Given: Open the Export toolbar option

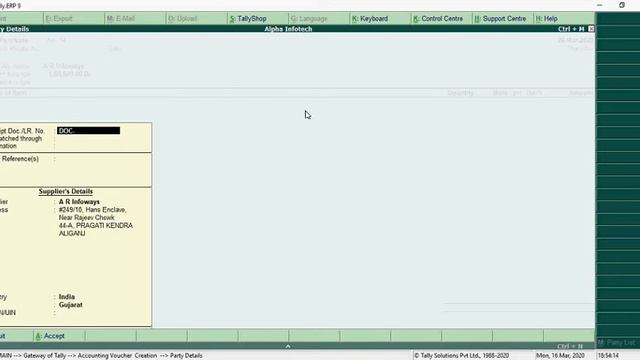Looking at the screenshot, I should click(59, 19).
